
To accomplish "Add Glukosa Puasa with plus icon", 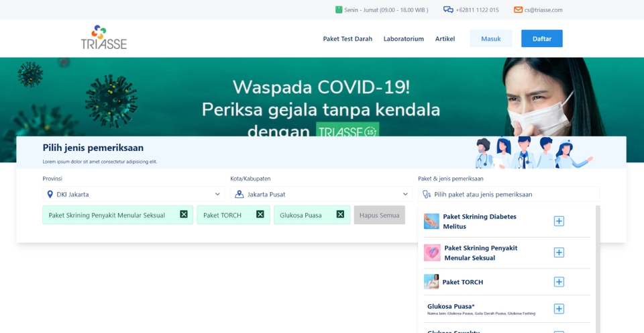I will 559,309.
